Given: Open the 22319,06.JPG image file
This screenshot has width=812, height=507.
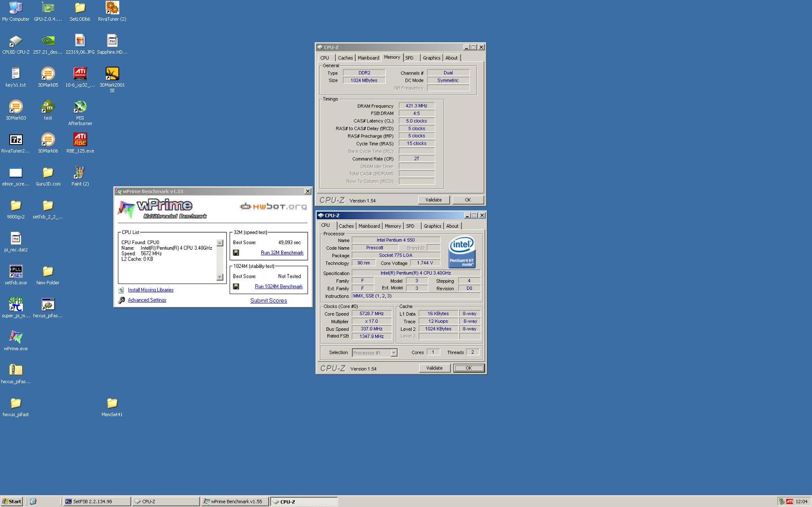Looking at the screenshot, I should point(80,41).
